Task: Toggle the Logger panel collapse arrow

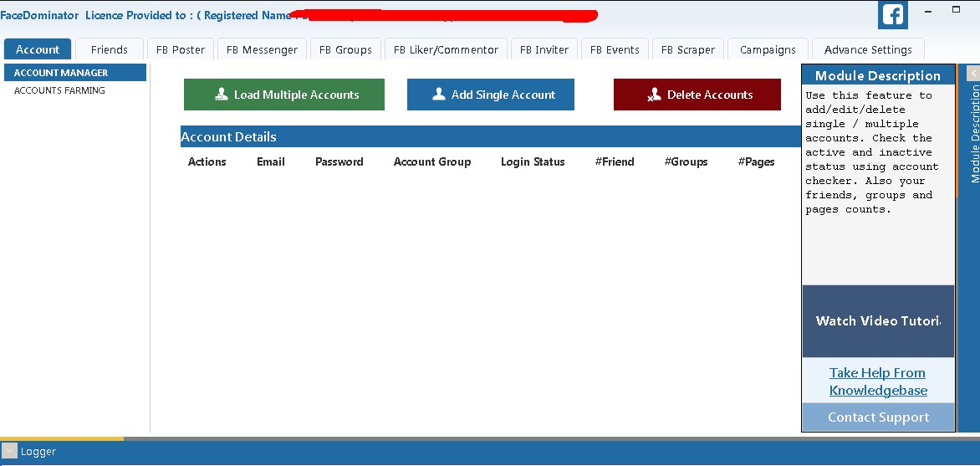Action: pyautogui.click(x=9, y=451)
